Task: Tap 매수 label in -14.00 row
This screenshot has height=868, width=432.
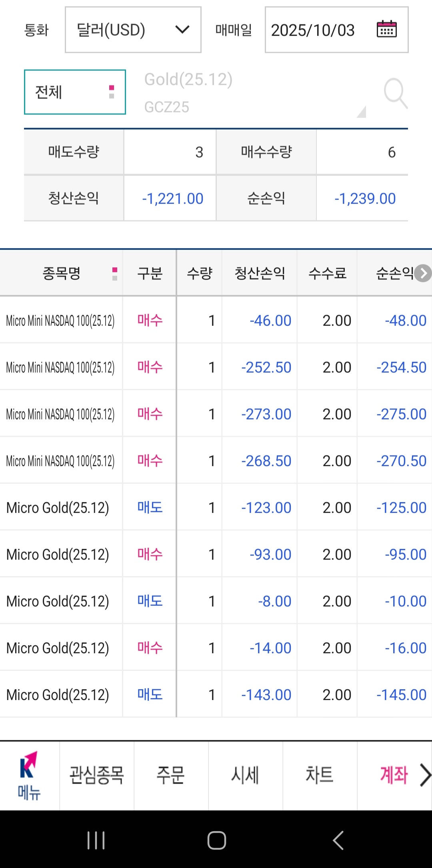Action: (x=150, y=648)
